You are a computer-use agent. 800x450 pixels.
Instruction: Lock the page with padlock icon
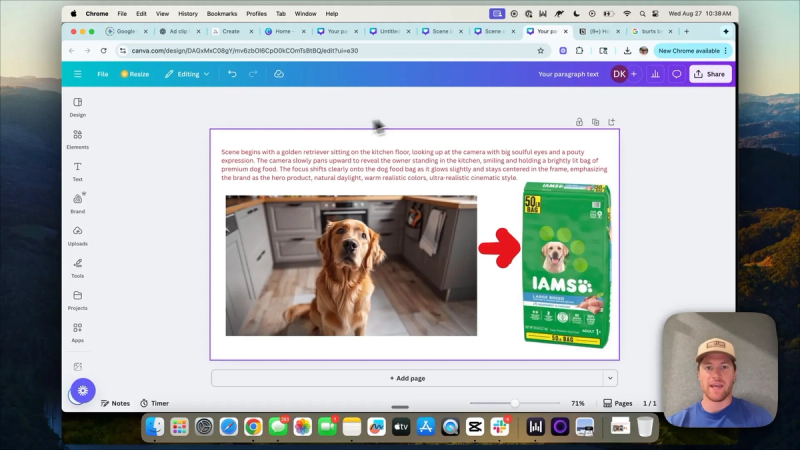pos(579,122)
